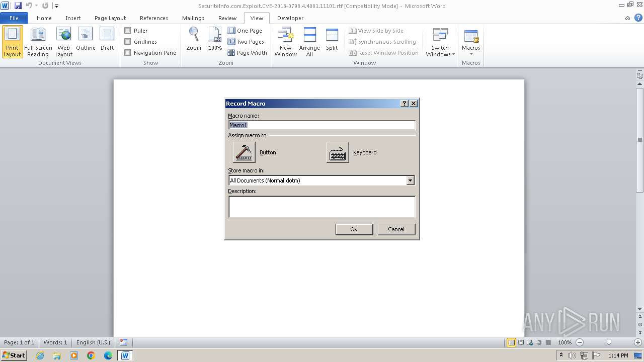Click the zoom slider handle
644x362 pixels.
(609, 342)
